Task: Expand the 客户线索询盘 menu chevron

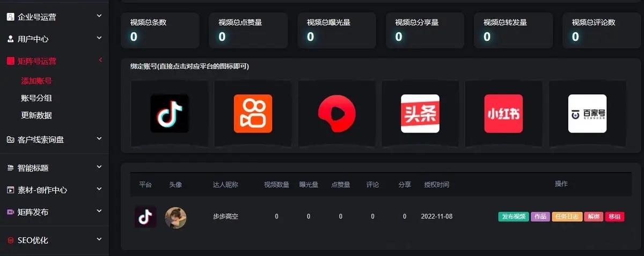Action: click(99, 138)
